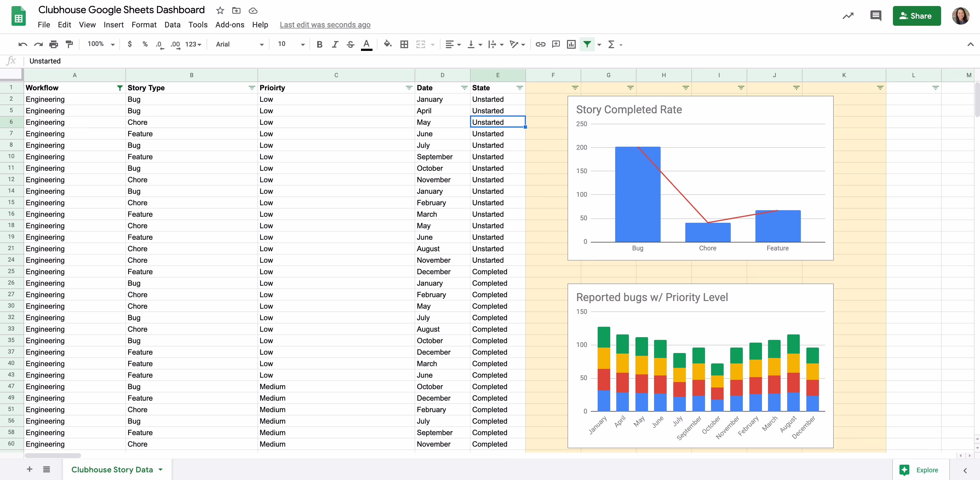
Task: Open the functions sigma dropdown
Action: (x=615, y=44)
